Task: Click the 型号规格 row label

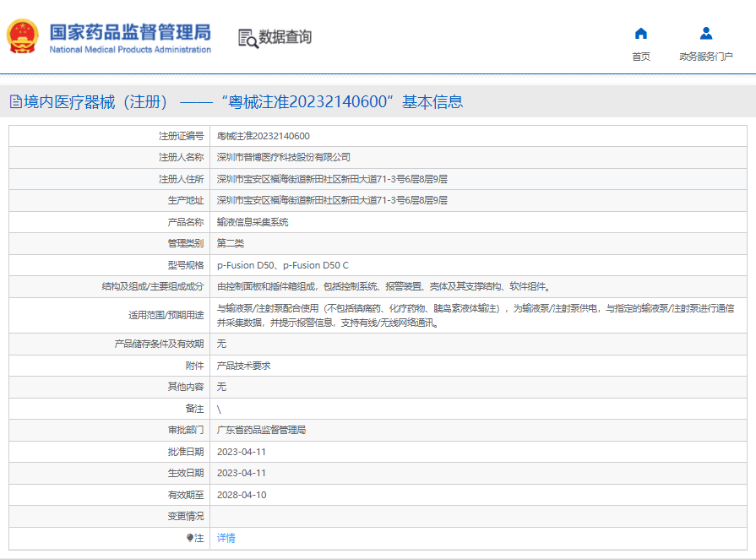Action: pyautogui.click(x=186, y=265)
